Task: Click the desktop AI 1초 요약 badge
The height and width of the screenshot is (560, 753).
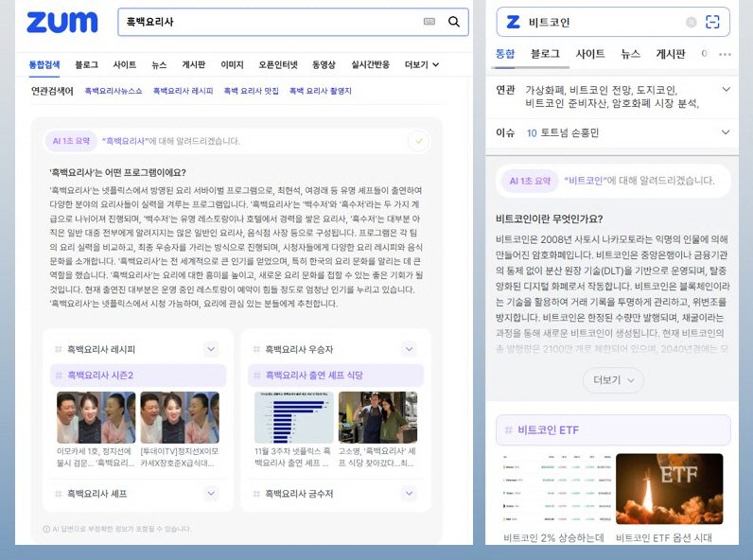Action: pos(71,141)
